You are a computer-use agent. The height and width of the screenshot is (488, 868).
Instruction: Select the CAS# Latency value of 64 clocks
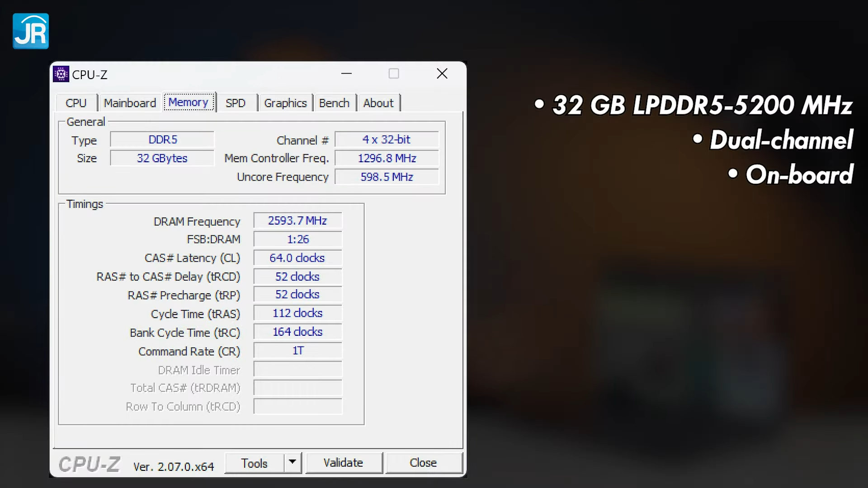[x=297, y=258]
